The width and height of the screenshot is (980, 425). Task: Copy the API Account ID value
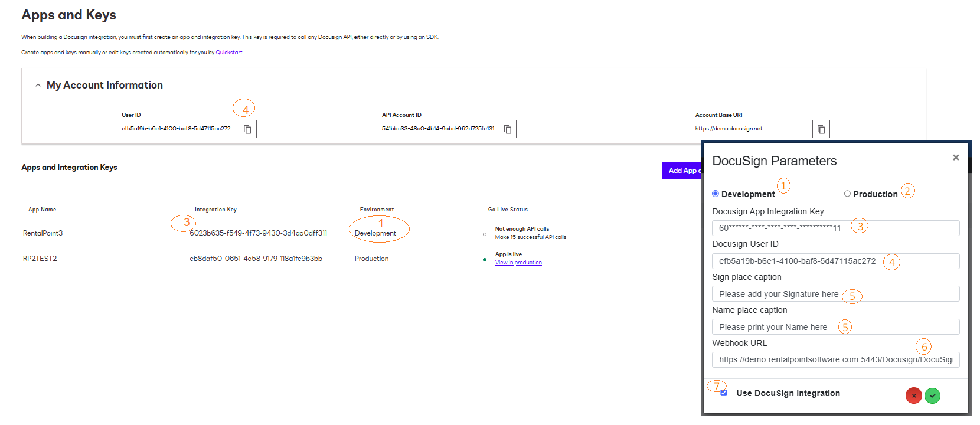508,129
